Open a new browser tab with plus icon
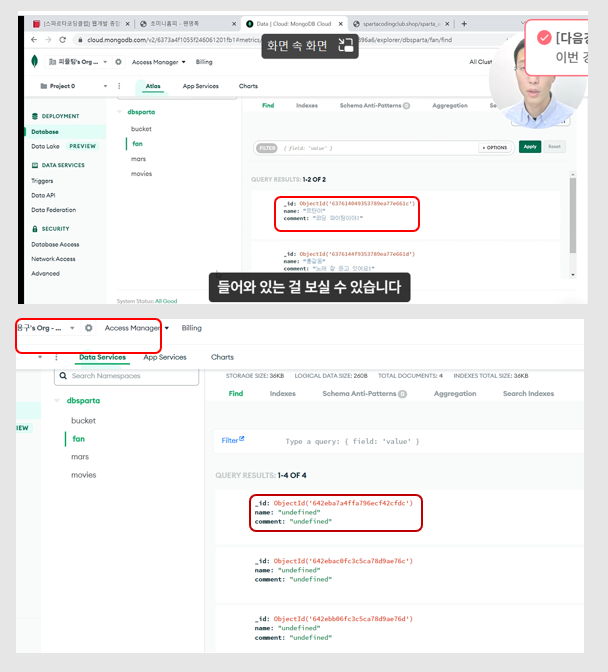The image size is (608, 672). (464, 24)
